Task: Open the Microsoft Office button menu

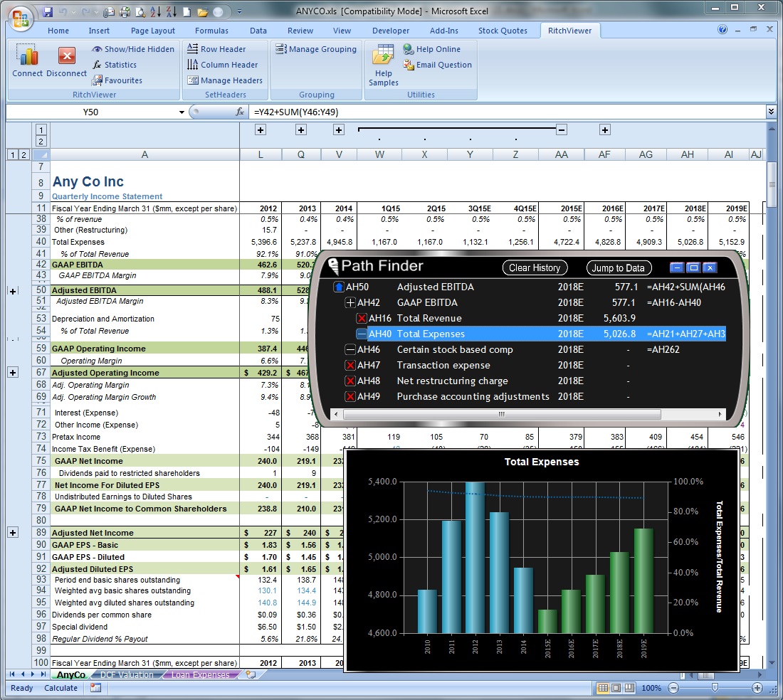Action: click(x=21, y=18)
